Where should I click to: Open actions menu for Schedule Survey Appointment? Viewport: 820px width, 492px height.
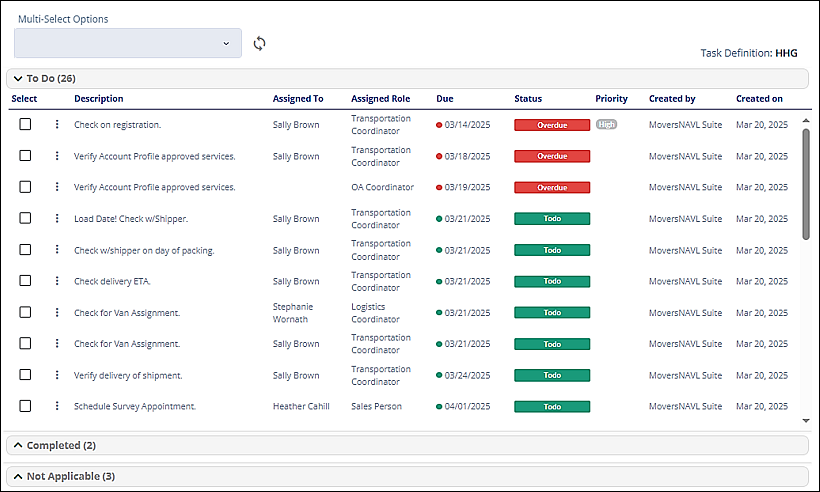coord(57,406)
